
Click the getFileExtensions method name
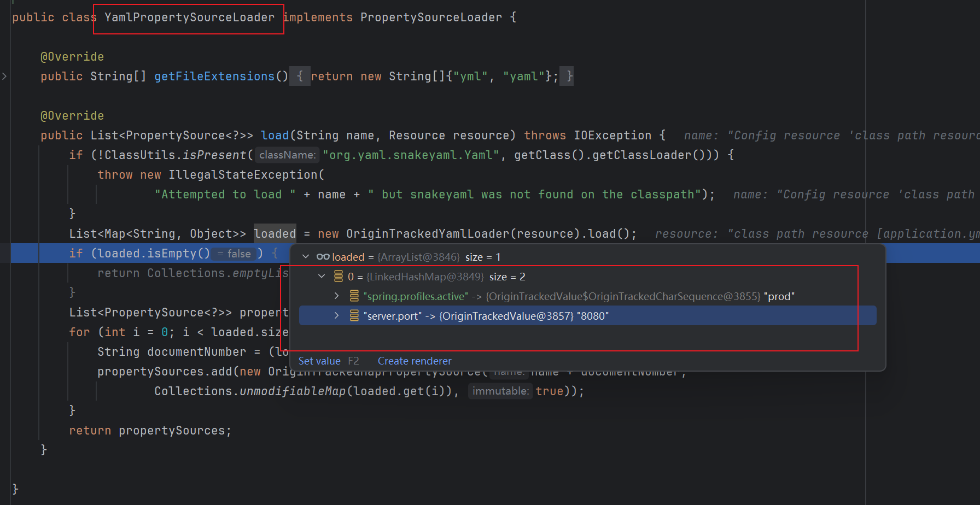(x=214, y=77)
